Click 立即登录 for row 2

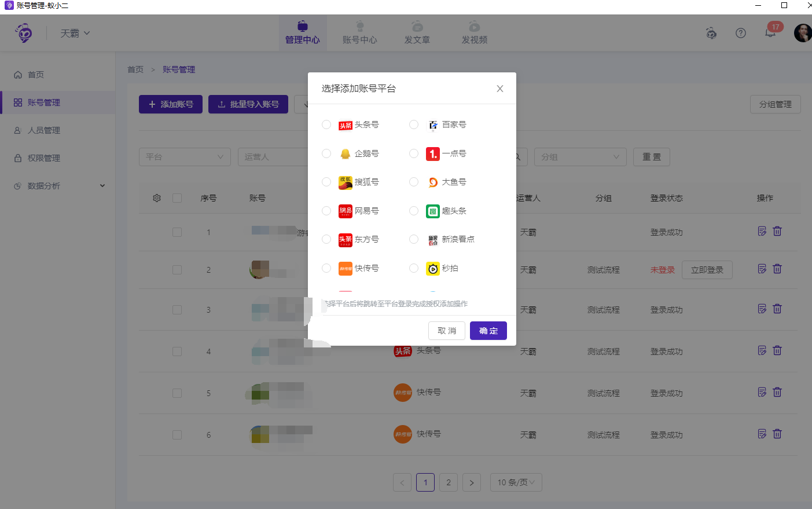[x=707, y=270]
